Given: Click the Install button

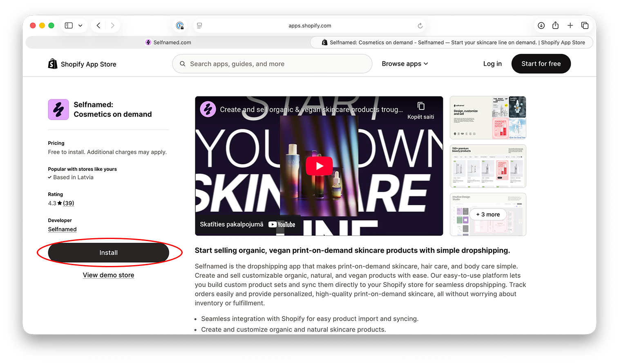Looking at the screenshot, I should pyautogui.click(x=109, y=253).
